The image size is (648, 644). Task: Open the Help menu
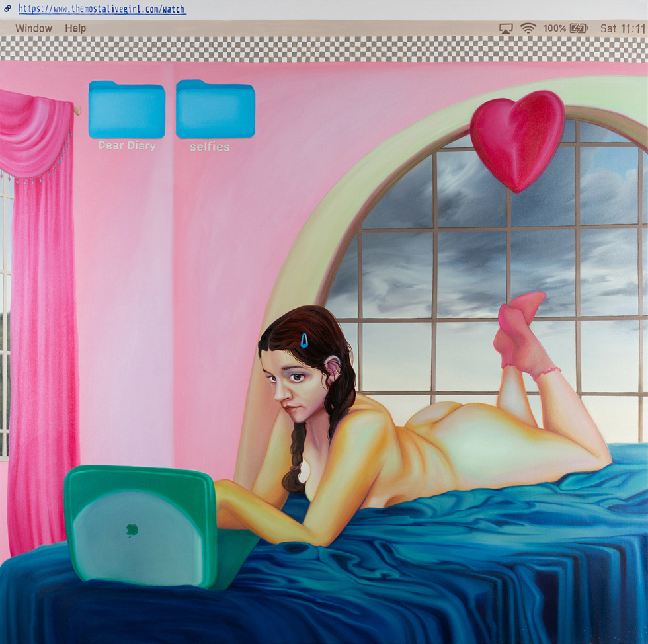coord(75,28)
